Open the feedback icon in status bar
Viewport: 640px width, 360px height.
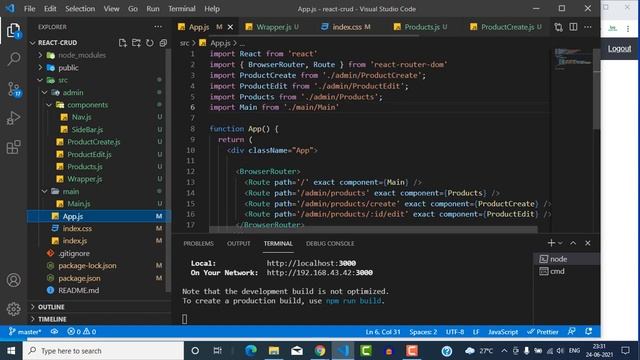click(x=572, y=332)
